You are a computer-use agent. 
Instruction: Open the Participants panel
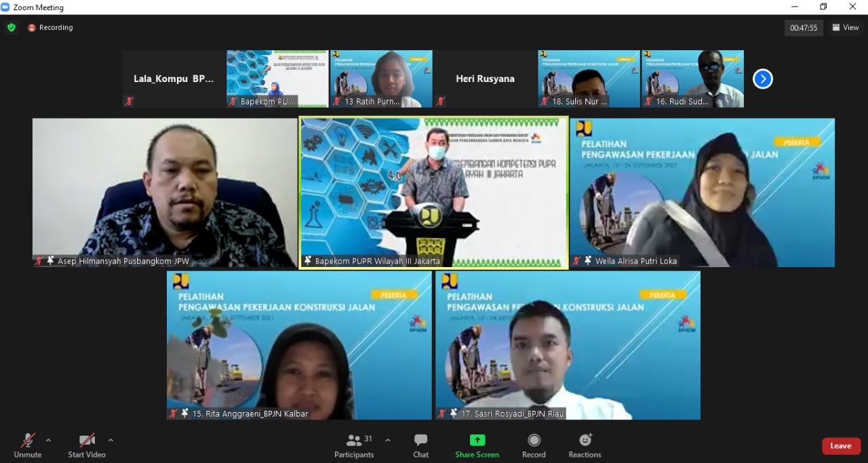(354, 446)
